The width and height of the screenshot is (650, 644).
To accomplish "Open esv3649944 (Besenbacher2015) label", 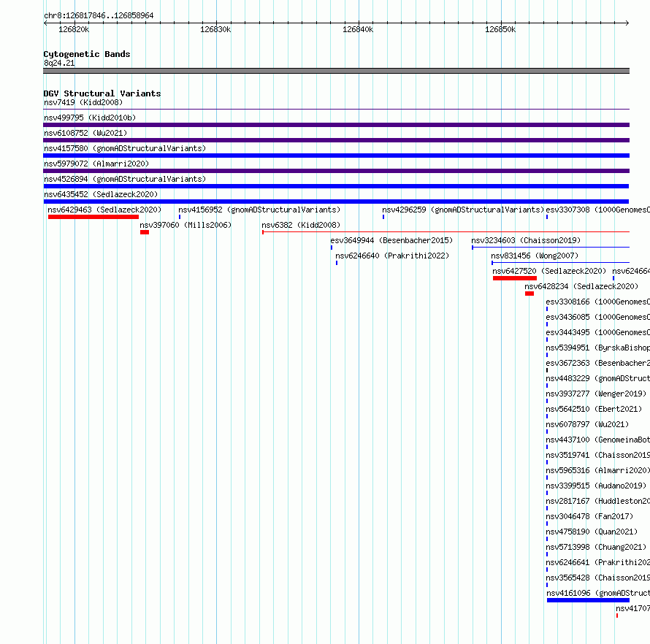I will tap(391, 240).
